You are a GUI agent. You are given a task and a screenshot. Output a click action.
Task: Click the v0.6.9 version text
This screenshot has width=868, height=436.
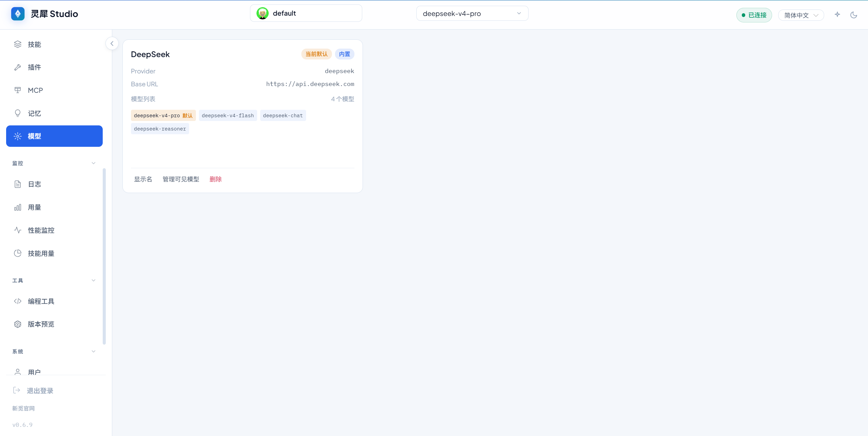pyautogui.click(x=22, y=425)
